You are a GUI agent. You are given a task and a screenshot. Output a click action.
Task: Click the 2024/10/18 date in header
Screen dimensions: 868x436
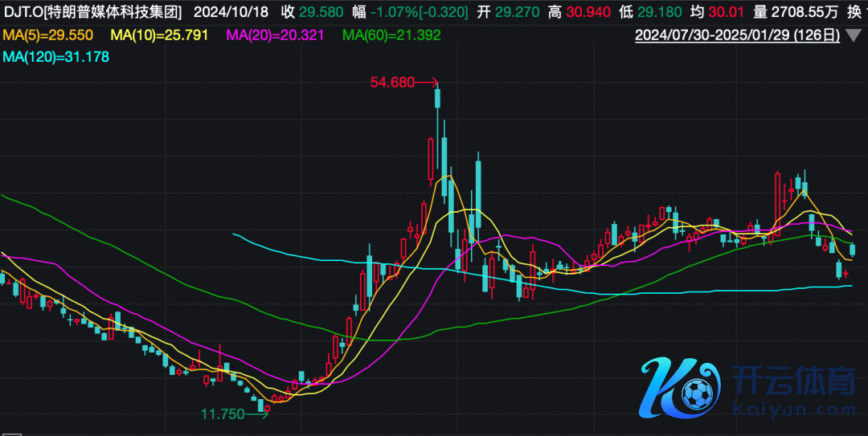232,13
